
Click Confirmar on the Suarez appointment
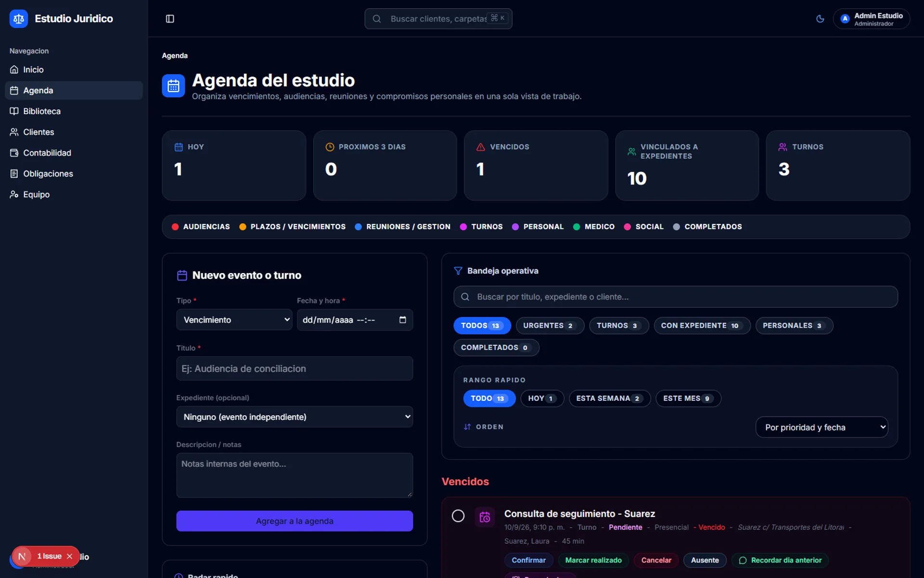coord(528,560)
